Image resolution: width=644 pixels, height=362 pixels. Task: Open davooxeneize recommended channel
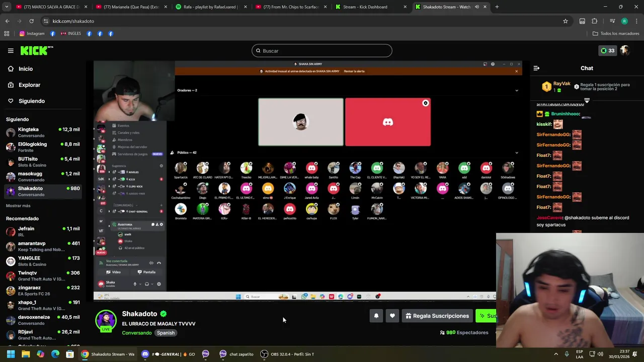pos(42,320)
